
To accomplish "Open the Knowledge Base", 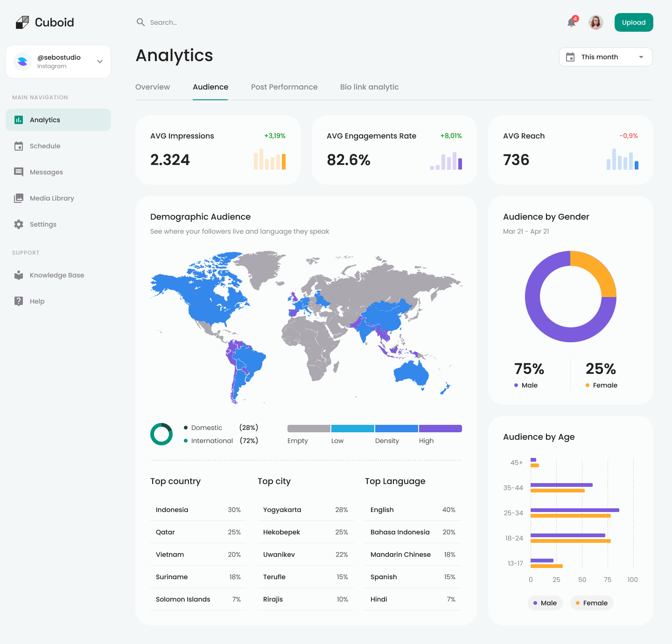I will (x=56, y=275).
